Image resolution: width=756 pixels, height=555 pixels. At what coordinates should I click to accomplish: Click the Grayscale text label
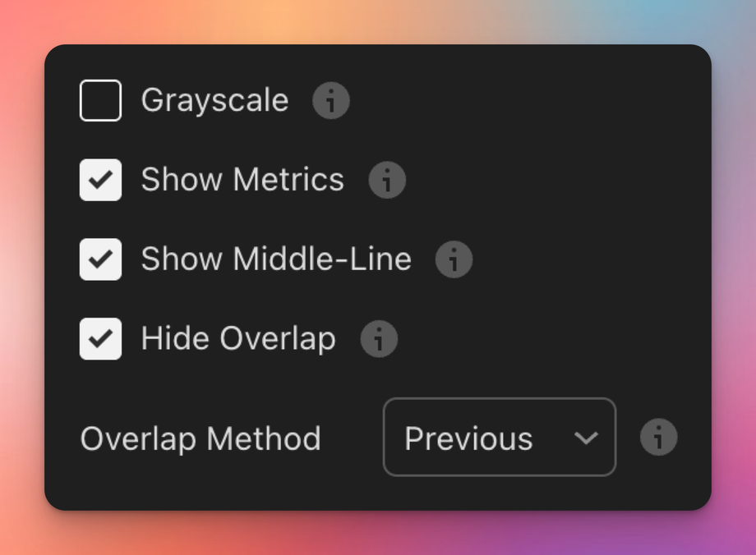click(x=214, y=101)
